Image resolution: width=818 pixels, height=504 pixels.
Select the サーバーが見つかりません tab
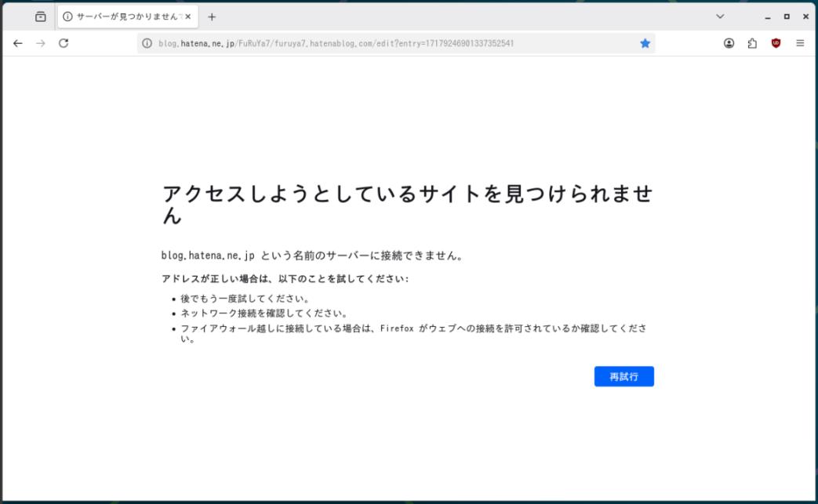(x=128, y=16)
